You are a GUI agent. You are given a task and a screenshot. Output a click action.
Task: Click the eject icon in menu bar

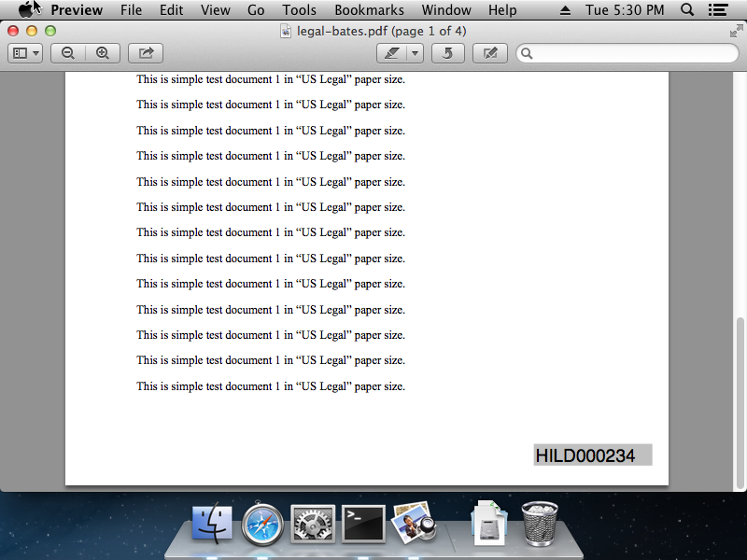[x=565, y=10]
